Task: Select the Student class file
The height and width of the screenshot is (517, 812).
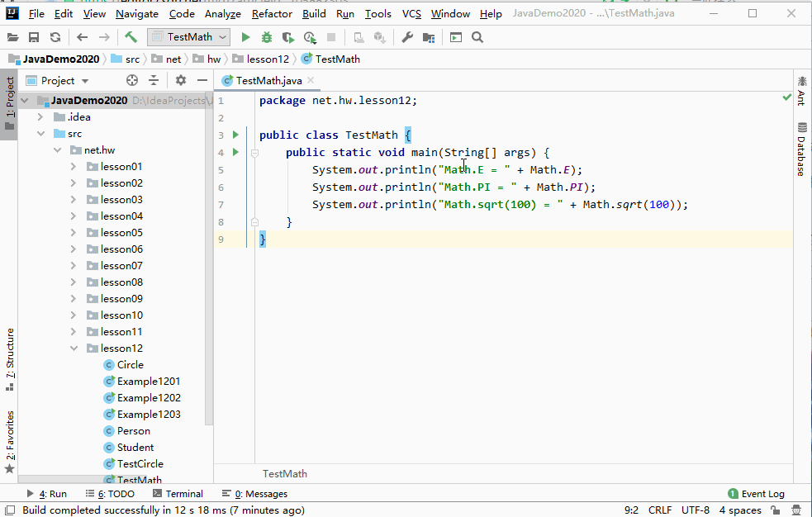Action: [x=135, y=448]
